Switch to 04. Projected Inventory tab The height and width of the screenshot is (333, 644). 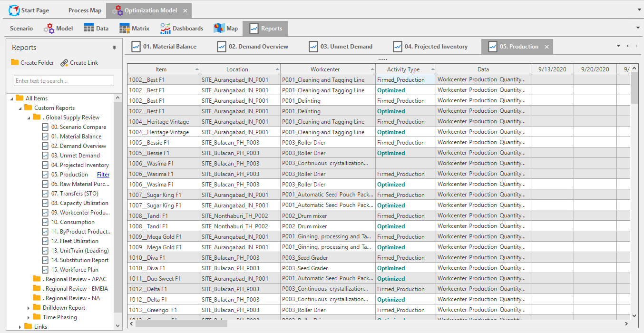[x=430, y=47]
